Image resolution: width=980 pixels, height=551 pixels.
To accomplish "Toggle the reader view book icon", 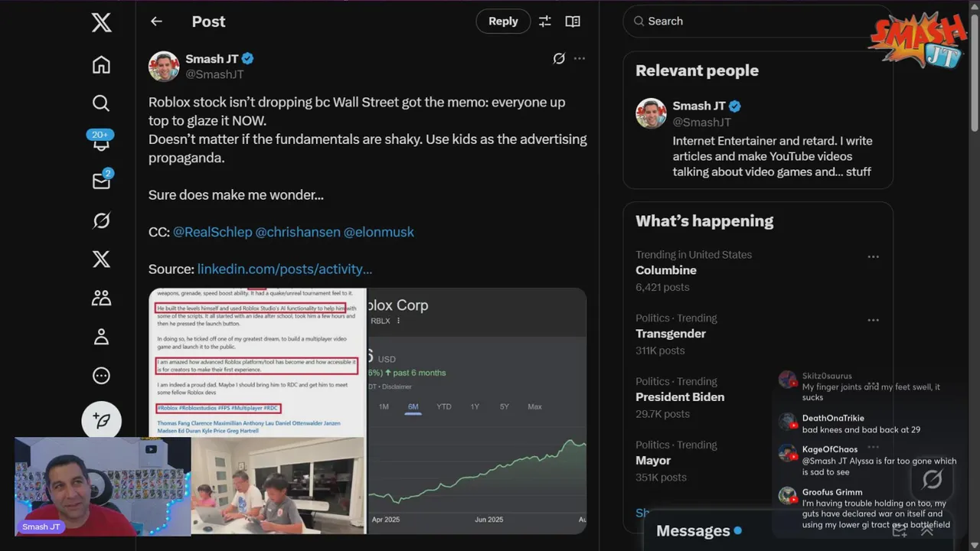I will (573, 21).
